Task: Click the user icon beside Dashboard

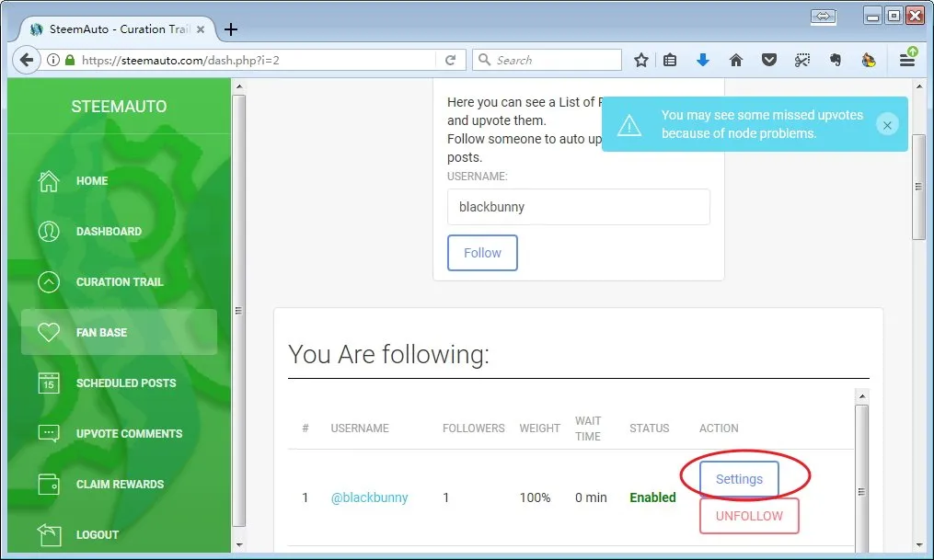Action: tap(49, 232)
